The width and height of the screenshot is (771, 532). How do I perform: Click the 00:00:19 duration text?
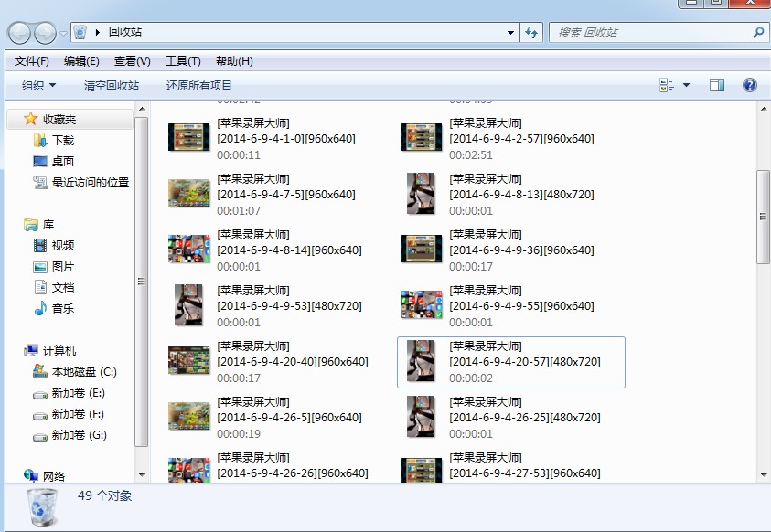coord(239,434)
